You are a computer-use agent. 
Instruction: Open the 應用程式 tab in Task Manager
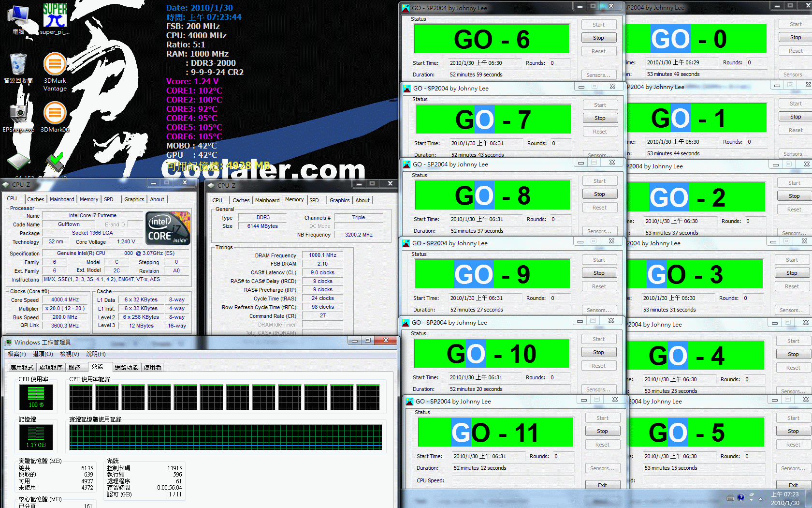(x=22, y=368)
